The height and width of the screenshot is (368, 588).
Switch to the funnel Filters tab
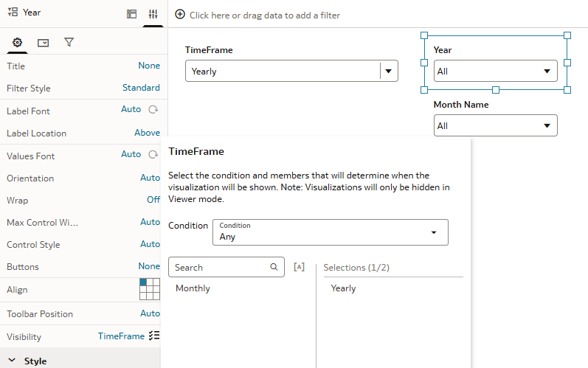pyautogui.click(x=69, y=43)
